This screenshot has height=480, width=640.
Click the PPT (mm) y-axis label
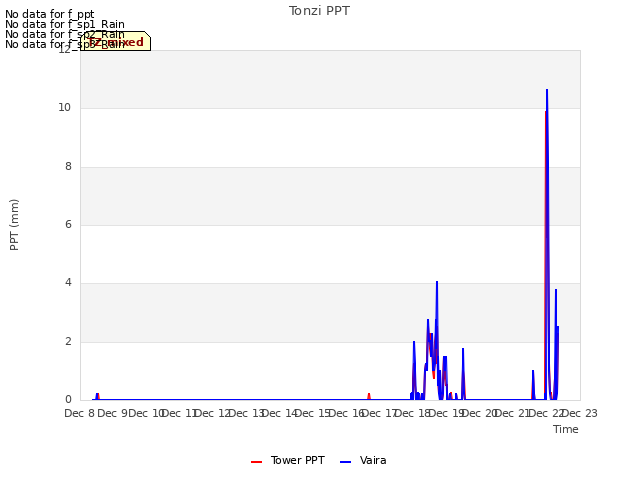[14, 225]
